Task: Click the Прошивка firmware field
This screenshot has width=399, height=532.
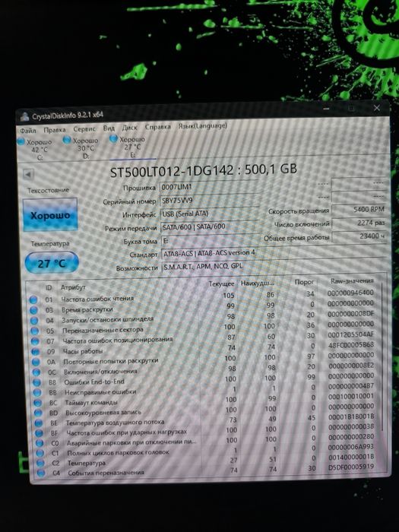Action: [209, 187]
